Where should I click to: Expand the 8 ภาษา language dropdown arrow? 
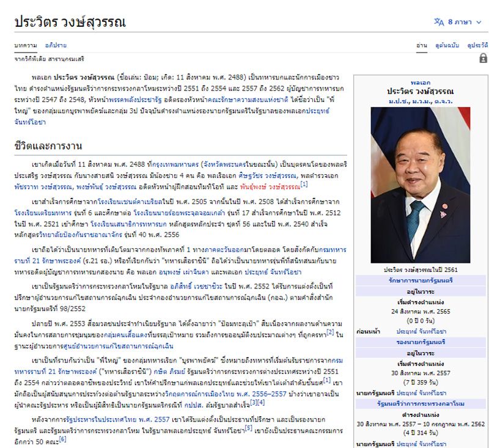coord(477,23)
